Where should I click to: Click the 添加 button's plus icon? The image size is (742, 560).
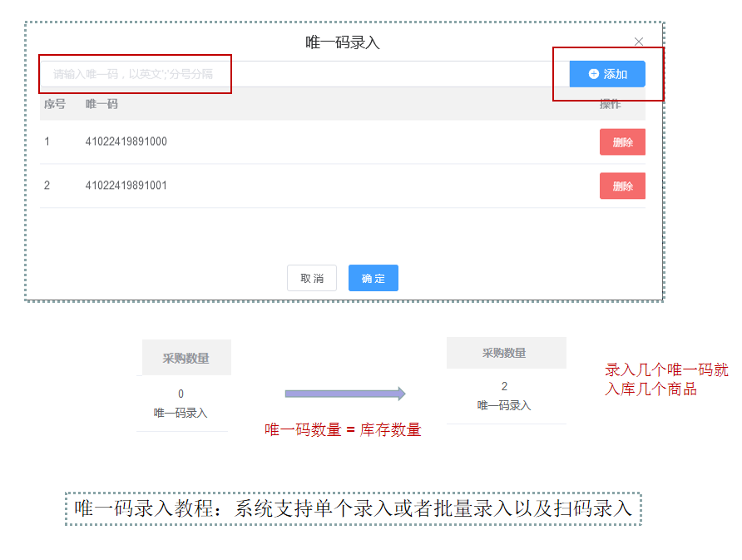(x=593, y=74)
